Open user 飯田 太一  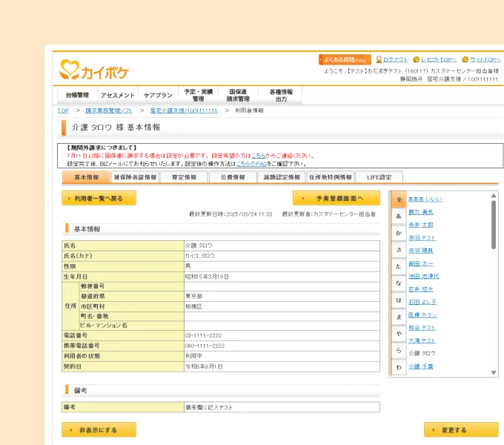coord(421,263)
